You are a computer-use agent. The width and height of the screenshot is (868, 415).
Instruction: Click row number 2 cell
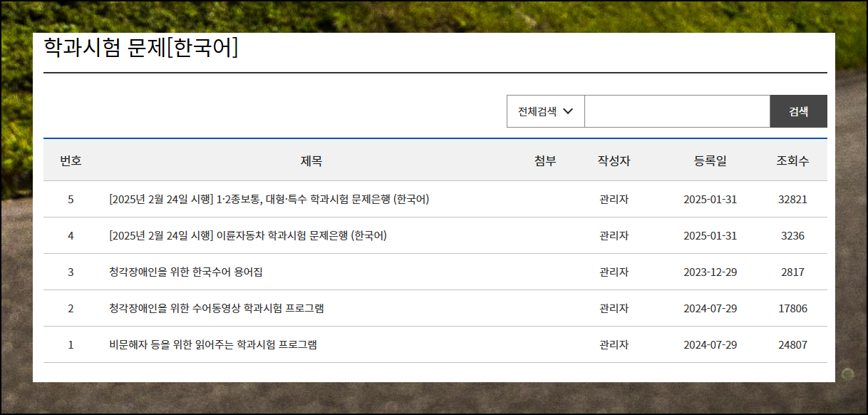click(x=71, y=308)
